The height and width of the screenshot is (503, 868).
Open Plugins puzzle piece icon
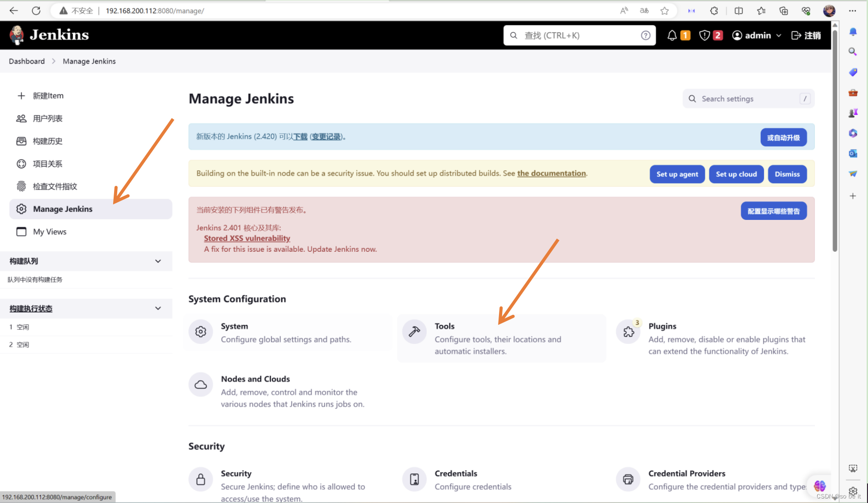click(628, 332)
